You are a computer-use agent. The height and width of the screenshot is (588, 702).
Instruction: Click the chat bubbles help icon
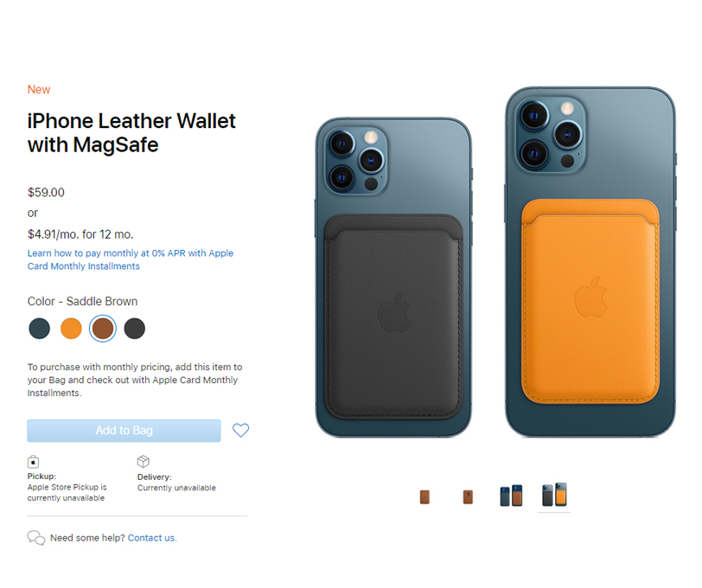36,537
